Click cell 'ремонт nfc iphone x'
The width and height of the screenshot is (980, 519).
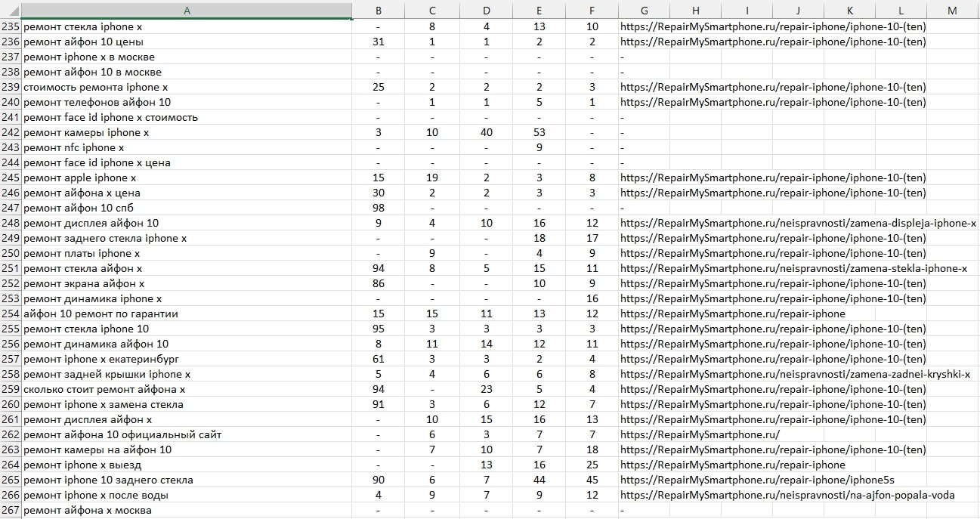pyautogui.click(x=187, y=147)
